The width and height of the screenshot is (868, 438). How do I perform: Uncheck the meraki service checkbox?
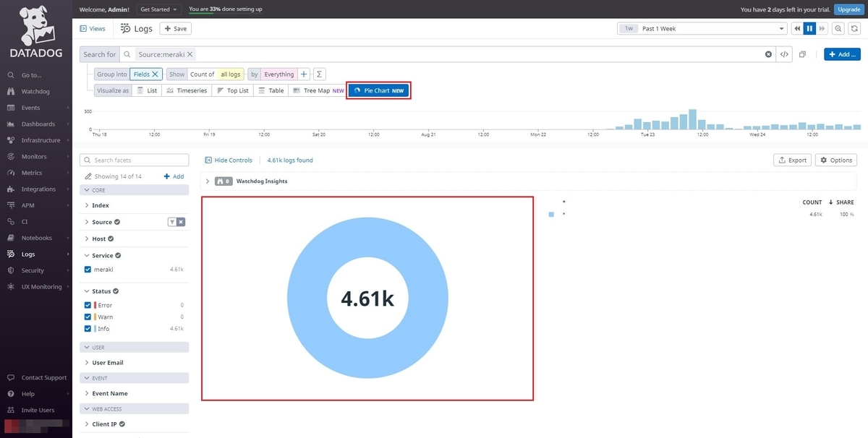(88, 269)
